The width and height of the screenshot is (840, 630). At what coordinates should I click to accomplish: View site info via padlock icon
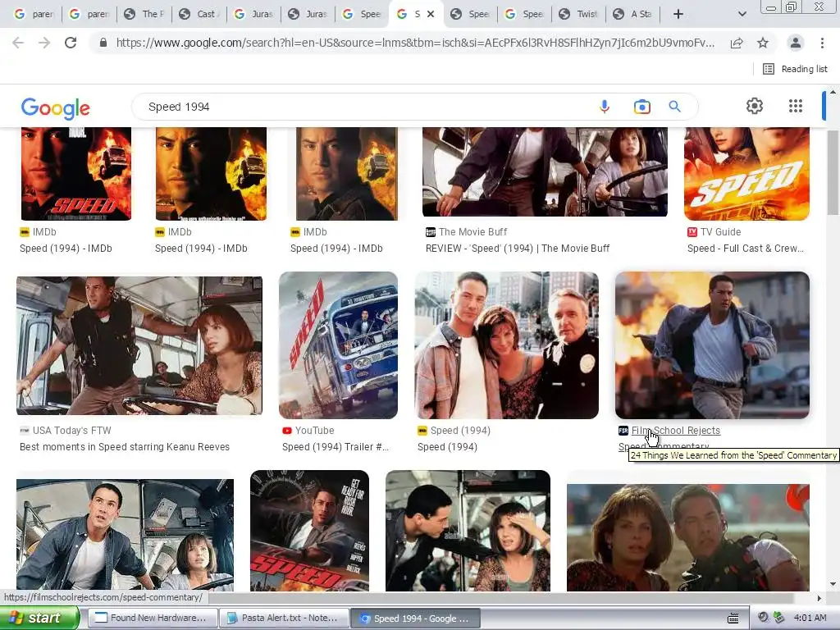pos(103,43)
